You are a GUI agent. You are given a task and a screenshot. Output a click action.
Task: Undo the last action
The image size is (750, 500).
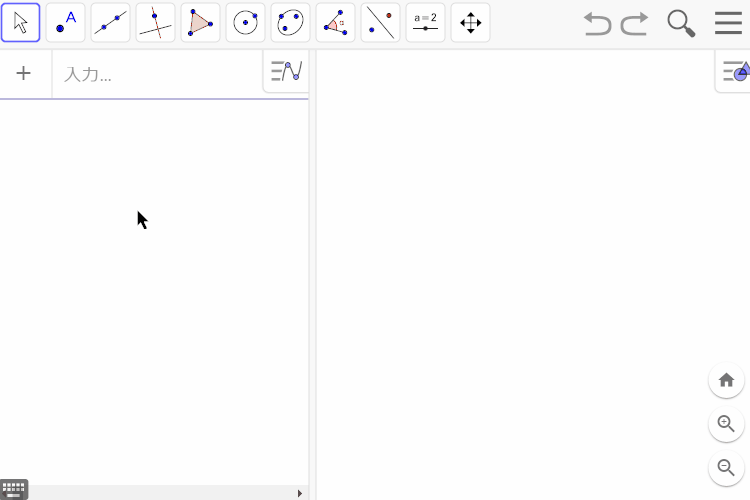point(598,23)
